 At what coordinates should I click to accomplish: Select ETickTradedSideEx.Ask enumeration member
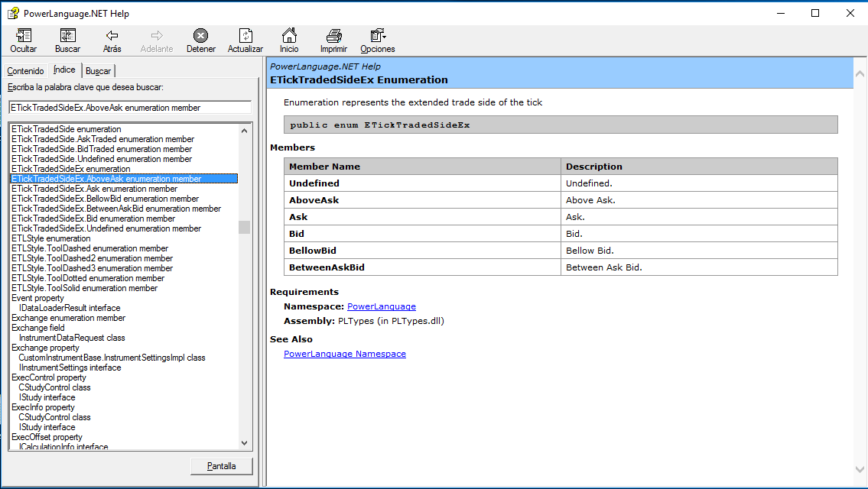pos(95,189)
